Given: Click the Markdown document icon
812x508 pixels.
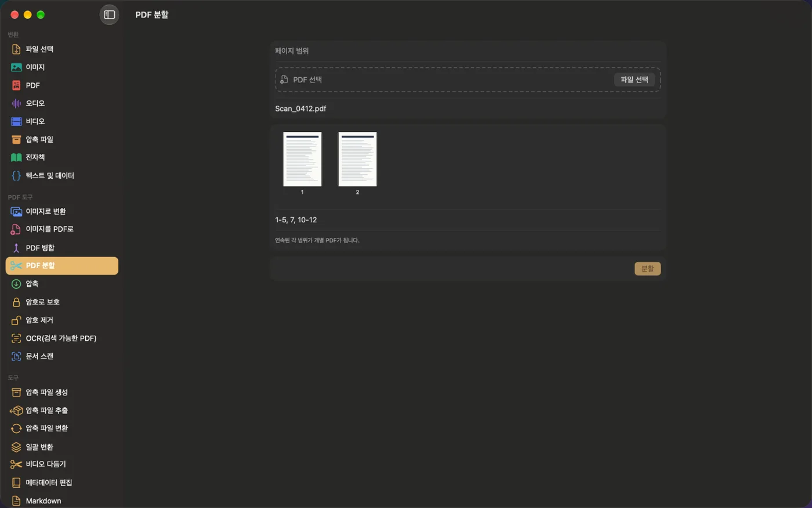Looking at the screenshot, I should point(16,501).
